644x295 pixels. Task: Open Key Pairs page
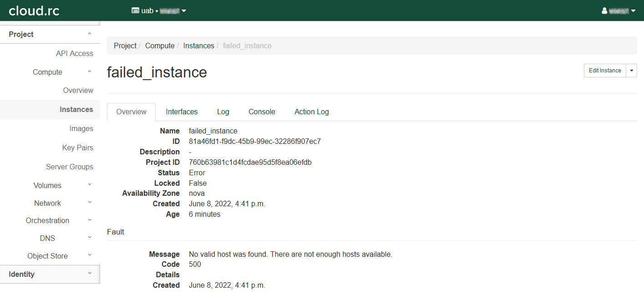pyautogui.click(x=77, y=147)
